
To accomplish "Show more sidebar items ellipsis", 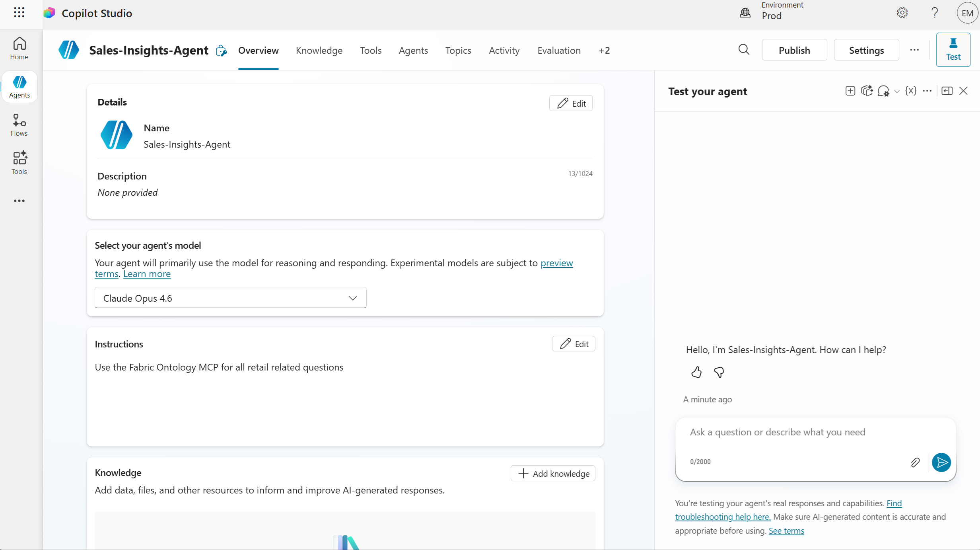I will coord(19,201).
